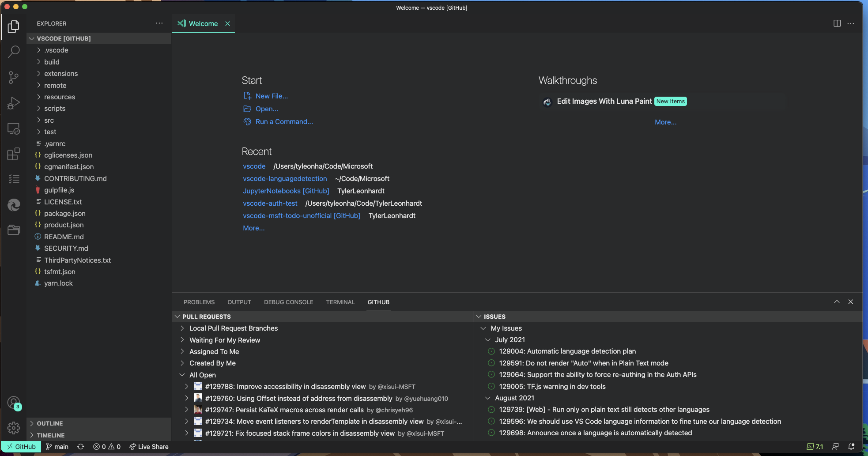868x456 pixels.
Task: Select the Run and Debug icon
Action: (14, 103)
